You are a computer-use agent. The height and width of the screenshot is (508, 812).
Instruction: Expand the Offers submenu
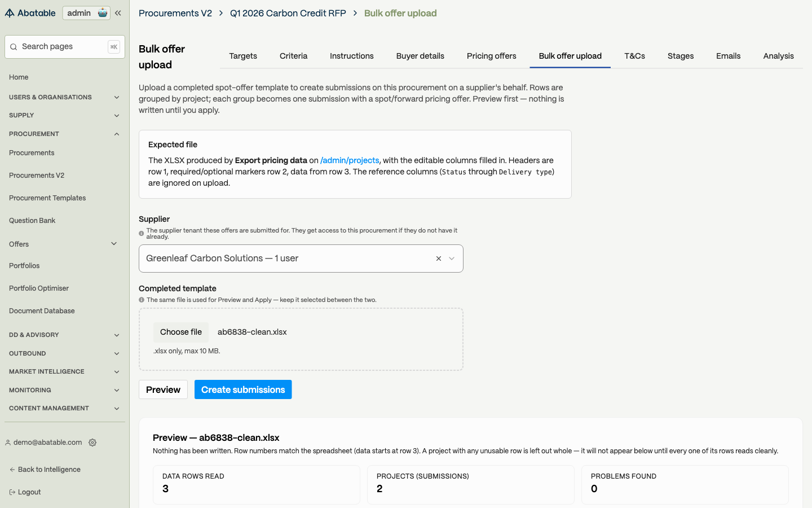tap(114, 244)
